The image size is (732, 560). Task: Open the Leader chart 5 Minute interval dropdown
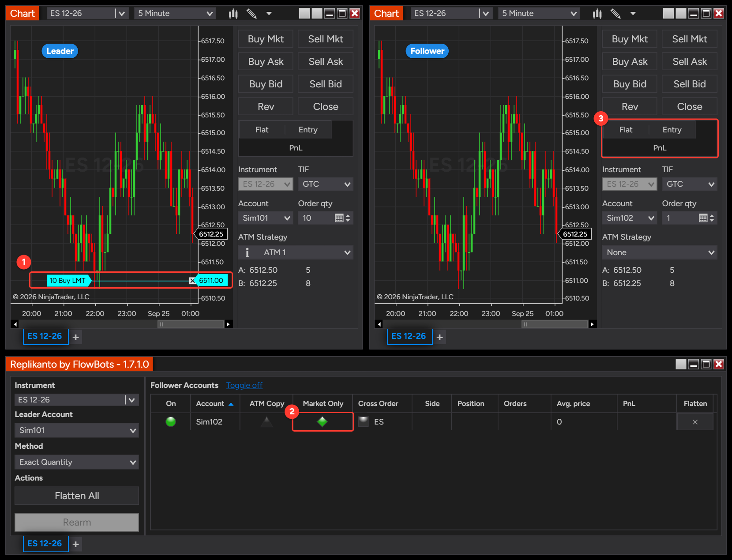[175, 13]
